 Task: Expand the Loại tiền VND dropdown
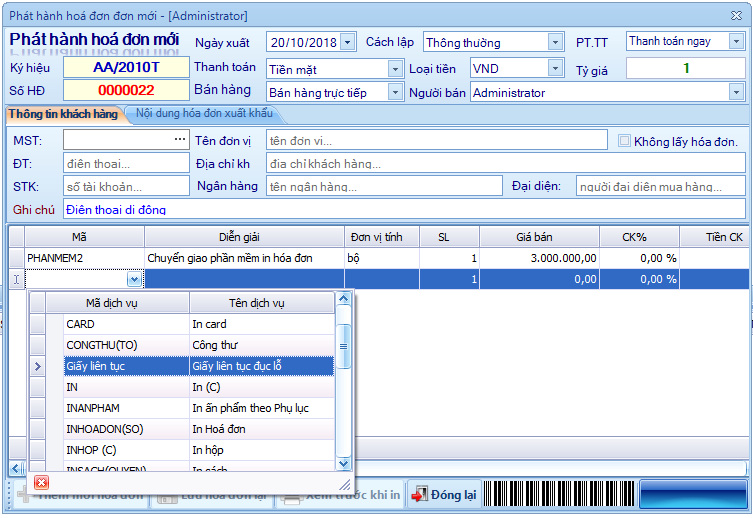[555, 68]
